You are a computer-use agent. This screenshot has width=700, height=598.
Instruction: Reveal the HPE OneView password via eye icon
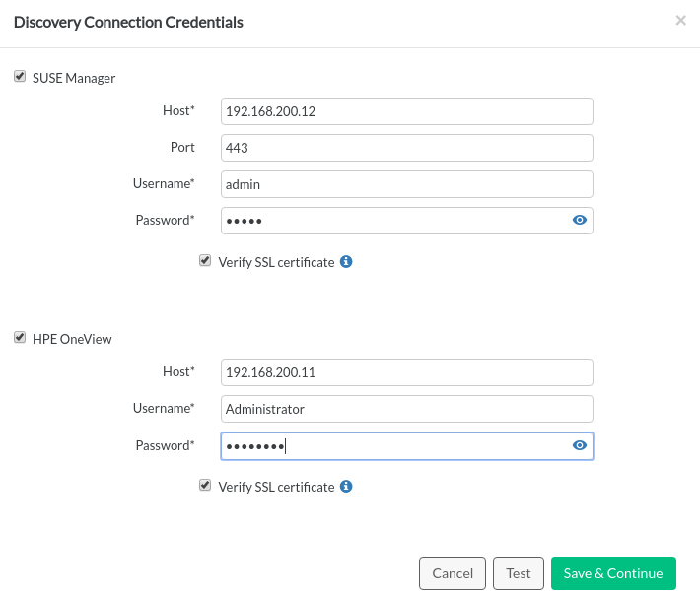coord(580,446)
